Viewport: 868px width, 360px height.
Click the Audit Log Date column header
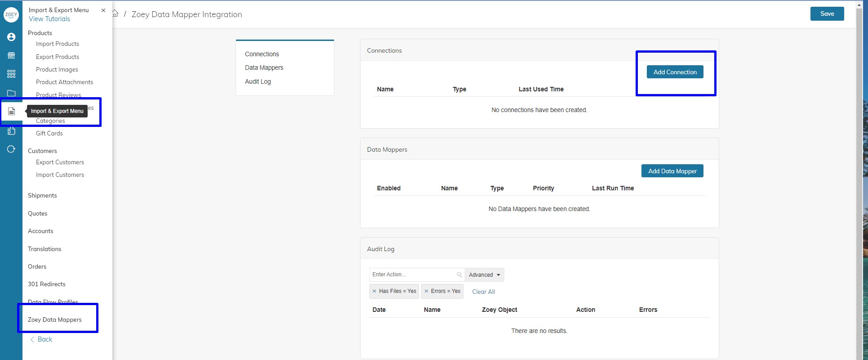coord(379,310)
